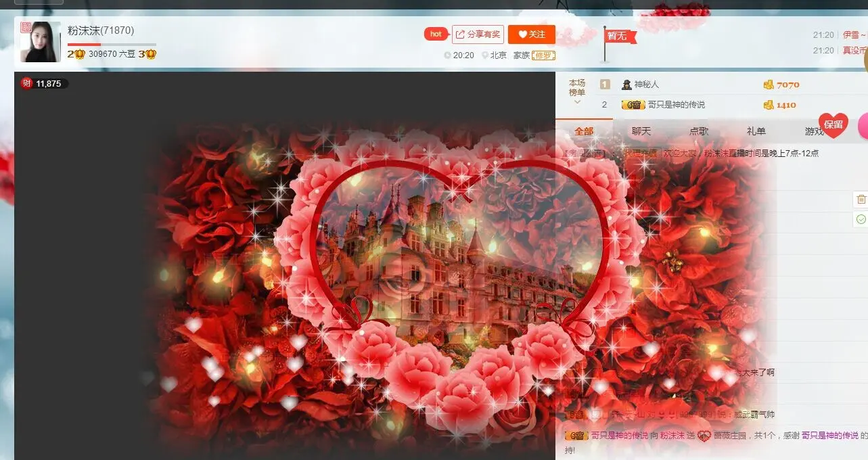This screenshot has width=868, height=460.
Task: Click the 暂无 red flag icon
Action: point(618,37)
